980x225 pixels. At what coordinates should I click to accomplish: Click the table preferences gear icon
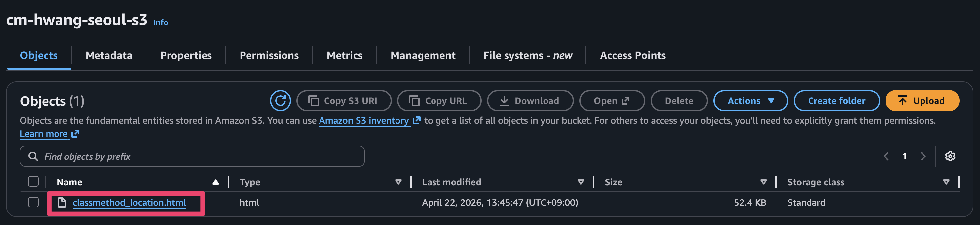(950, 156)
